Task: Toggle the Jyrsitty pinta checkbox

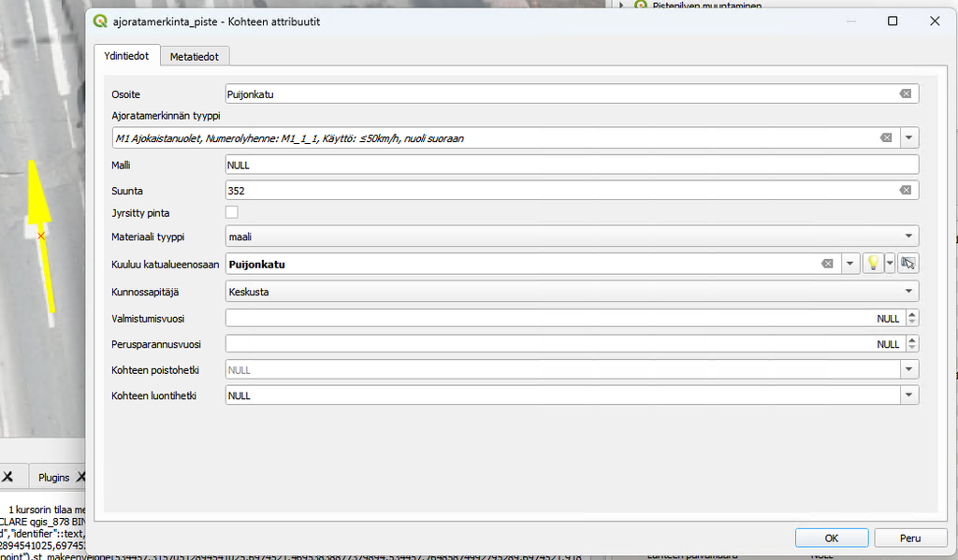Action: pyautogui.click(x=232, y=212)
